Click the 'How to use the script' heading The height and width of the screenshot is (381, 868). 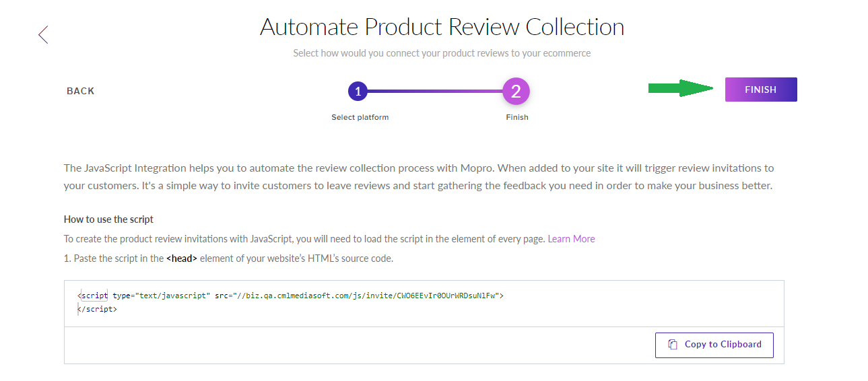tap(108, 219)
